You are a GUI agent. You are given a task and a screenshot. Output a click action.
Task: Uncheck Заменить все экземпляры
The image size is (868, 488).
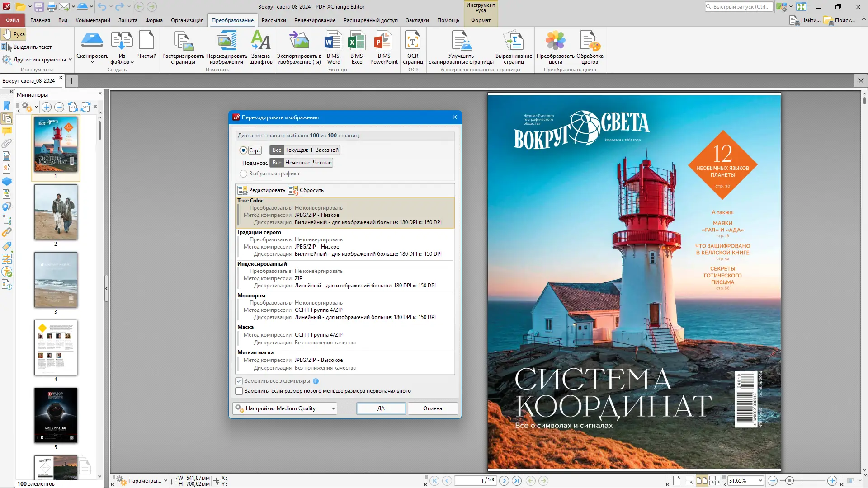click(x=239, y=381)
